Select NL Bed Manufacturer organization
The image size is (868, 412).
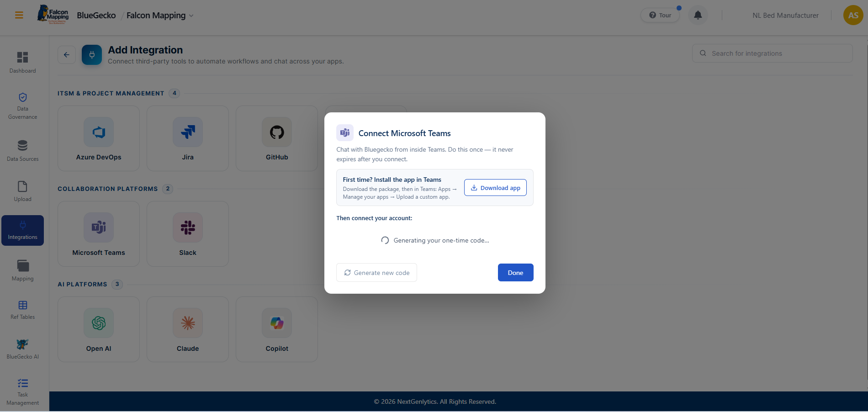pos(785,16)
